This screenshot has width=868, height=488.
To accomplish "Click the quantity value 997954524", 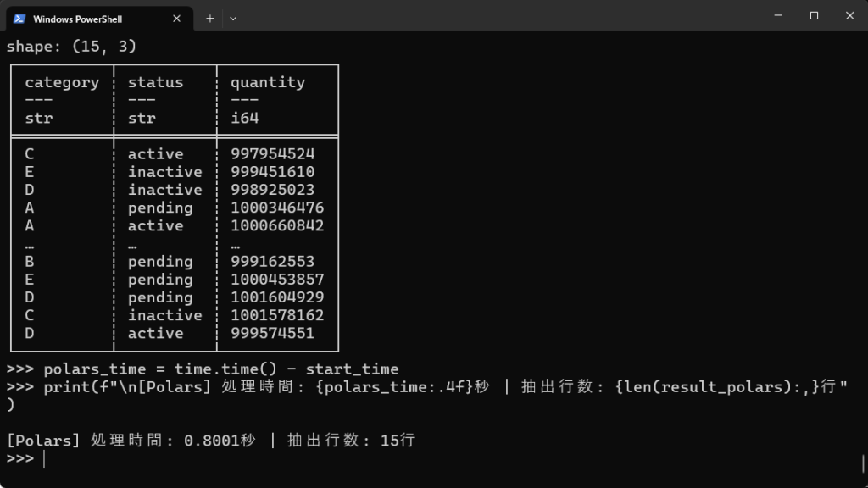I will [x=272, y=154].
